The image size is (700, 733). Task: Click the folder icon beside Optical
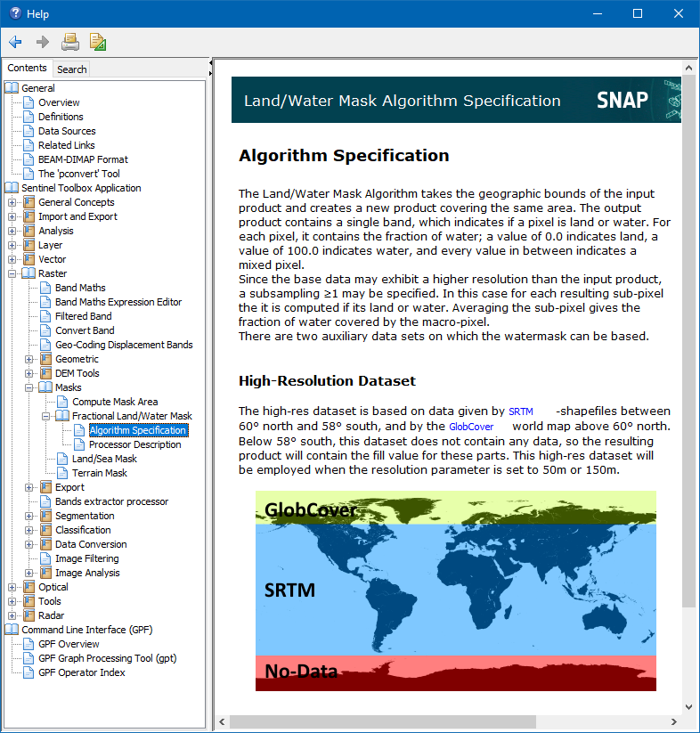[29, 587]
